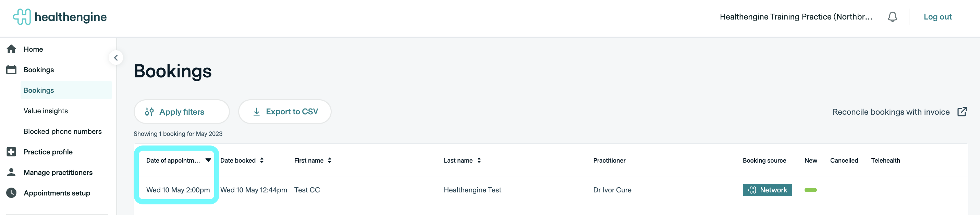This screenshot has height=215, width=980.
Task: Select the Bookings submenu item
Action: coord(39,90)
